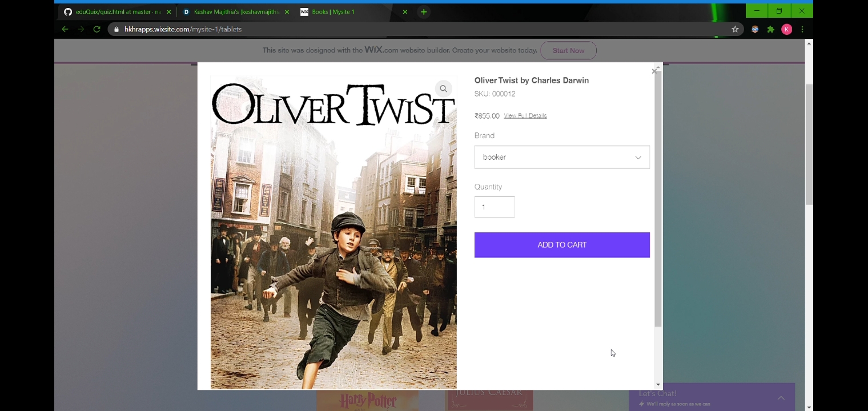Close the eduQuix GitHub tab
868x411 pixels.
[168, 12]
